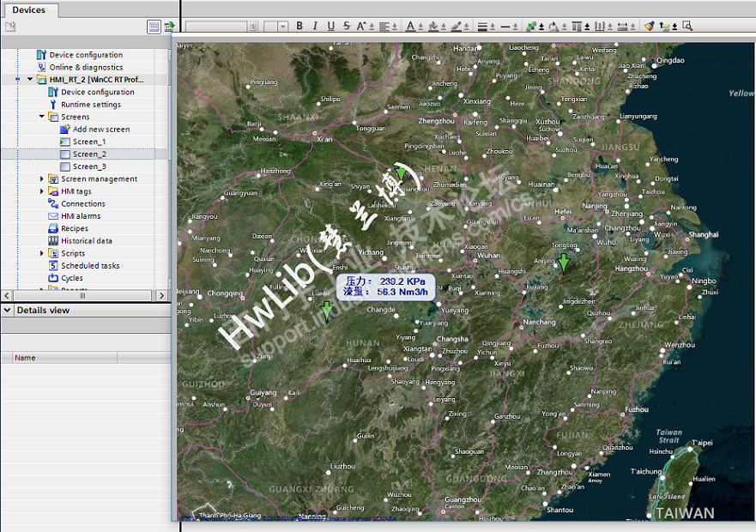756x532 pixels.
Task: Collapse the Screens folder
Action: (42, 117)
